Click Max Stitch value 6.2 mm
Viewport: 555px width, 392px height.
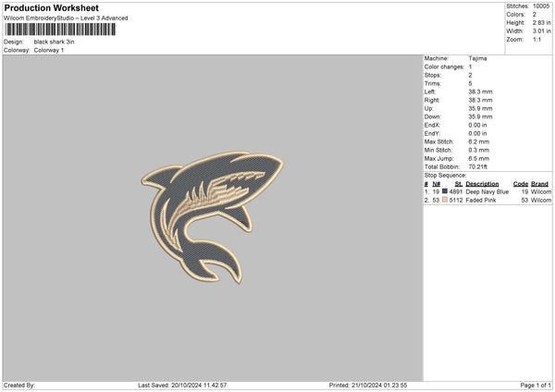[478, 141]
